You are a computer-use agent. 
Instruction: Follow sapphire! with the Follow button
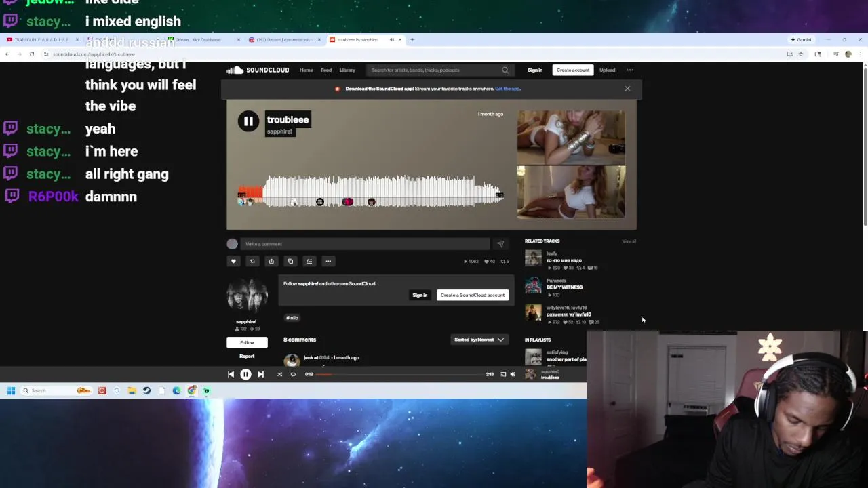247,342
